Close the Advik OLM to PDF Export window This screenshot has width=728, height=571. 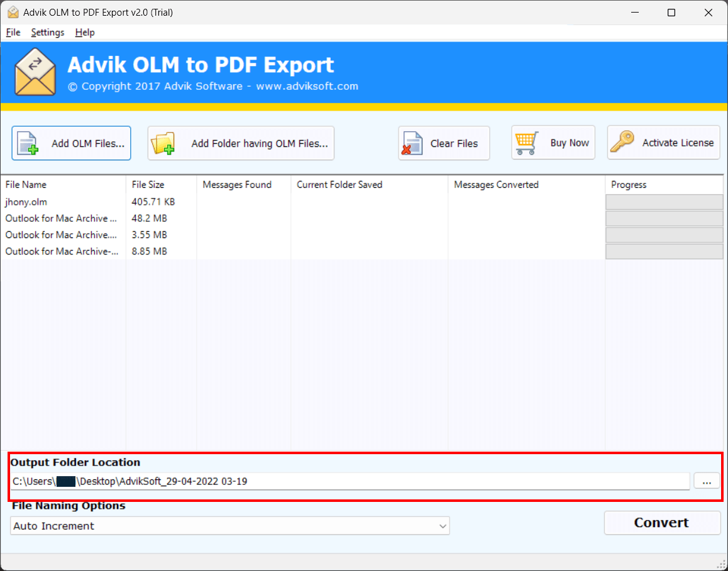coord(708,13)
